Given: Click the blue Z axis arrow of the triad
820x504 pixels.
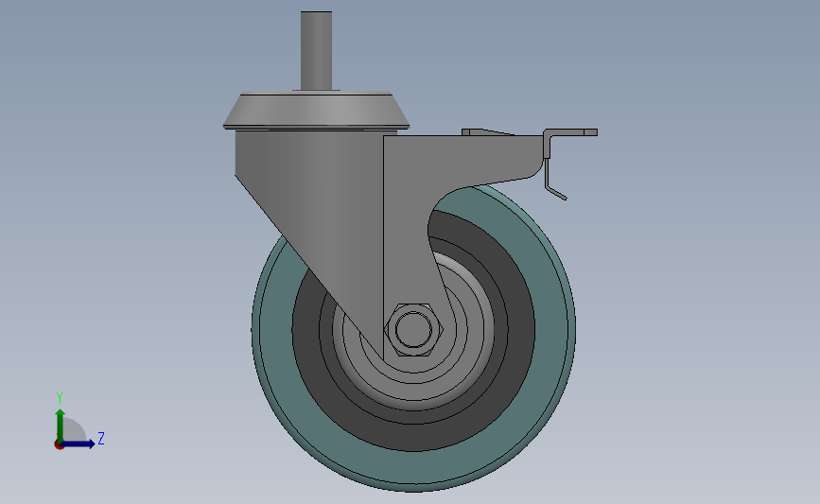Looking at the screenshot, I should pyautogui.click(x=79, y=443).
